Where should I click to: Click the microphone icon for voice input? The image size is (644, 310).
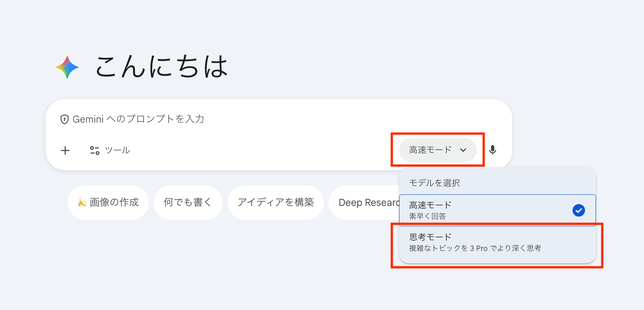click(493, 150)
